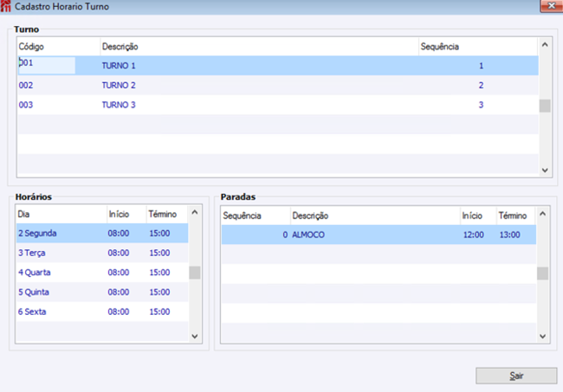
Task: Select the 2 Segunda row in Horários
Action: (102, 233)
